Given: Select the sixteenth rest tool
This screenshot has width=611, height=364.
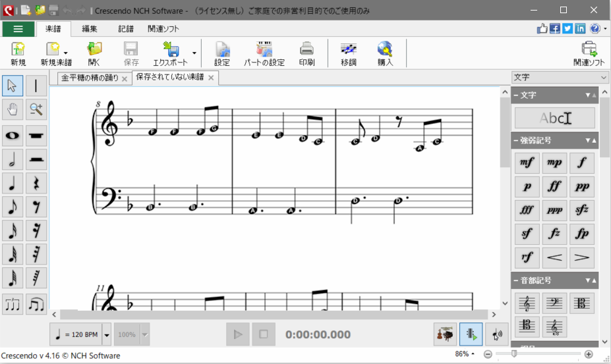Looking at the screenshot, I should pos(36,231).
